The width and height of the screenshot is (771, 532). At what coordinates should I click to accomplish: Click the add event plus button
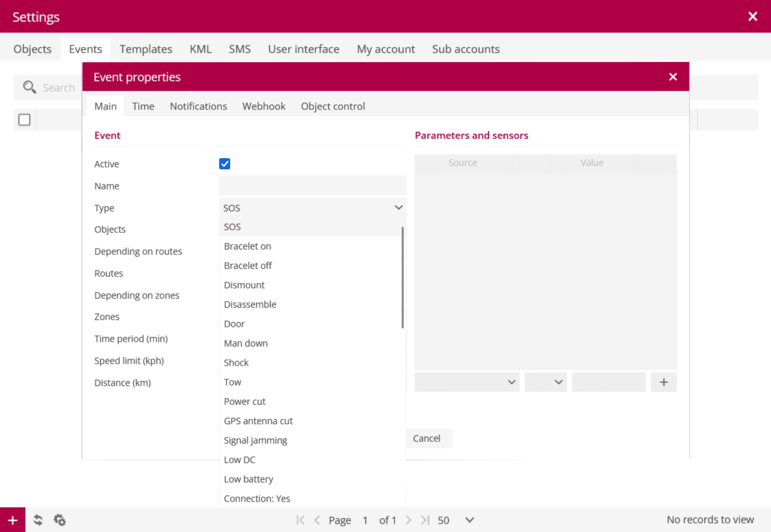(x=12, y=520)
